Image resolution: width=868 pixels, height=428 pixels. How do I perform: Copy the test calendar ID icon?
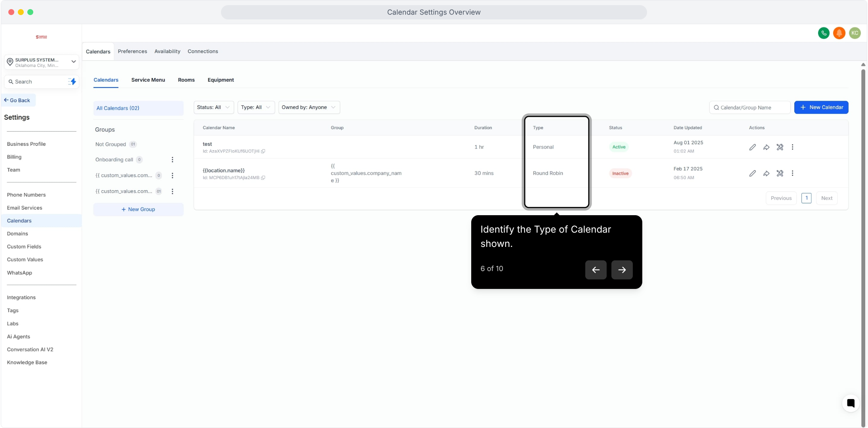tap(263, 151)
